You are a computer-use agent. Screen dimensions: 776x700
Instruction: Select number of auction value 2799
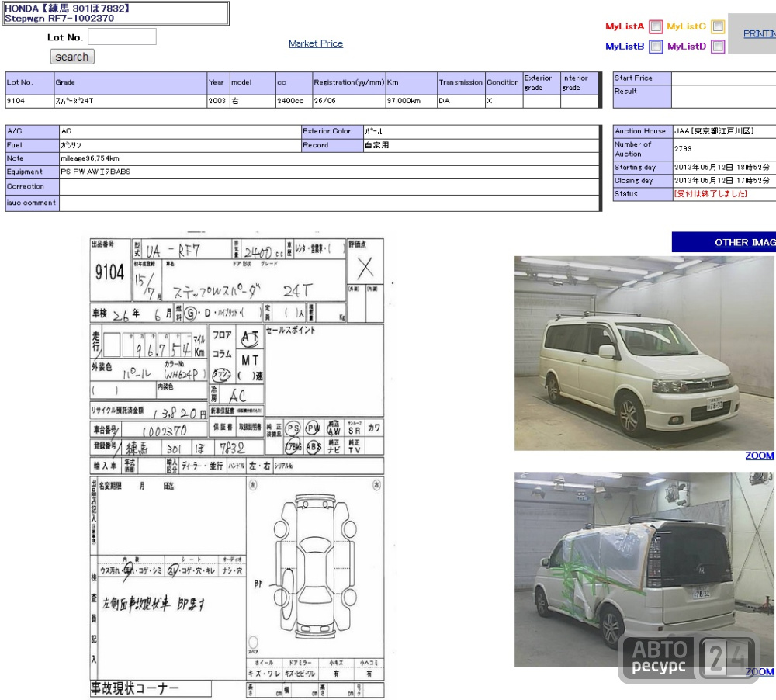tap(683, 148)
